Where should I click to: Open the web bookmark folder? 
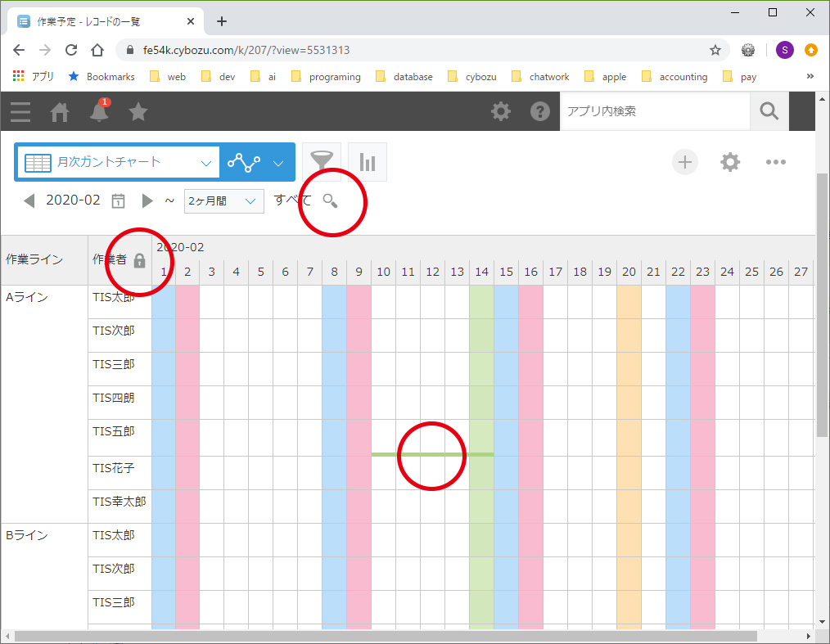168,77
